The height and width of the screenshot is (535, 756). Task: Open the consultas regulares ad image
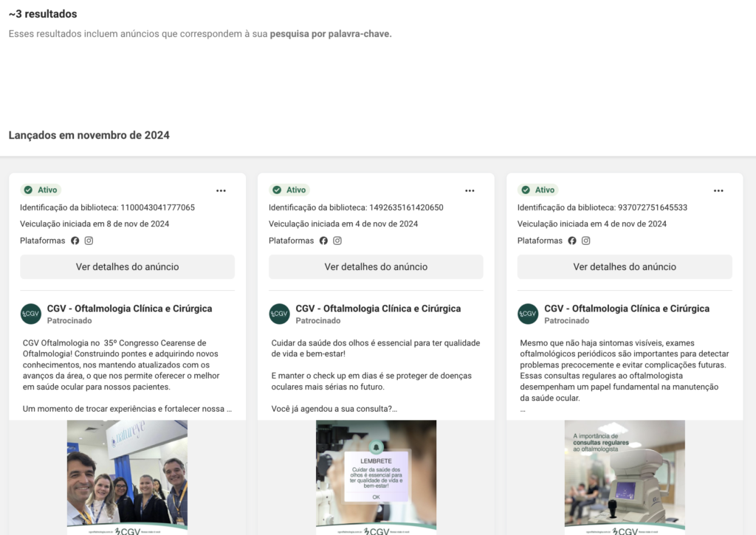(x=625, y=477)
